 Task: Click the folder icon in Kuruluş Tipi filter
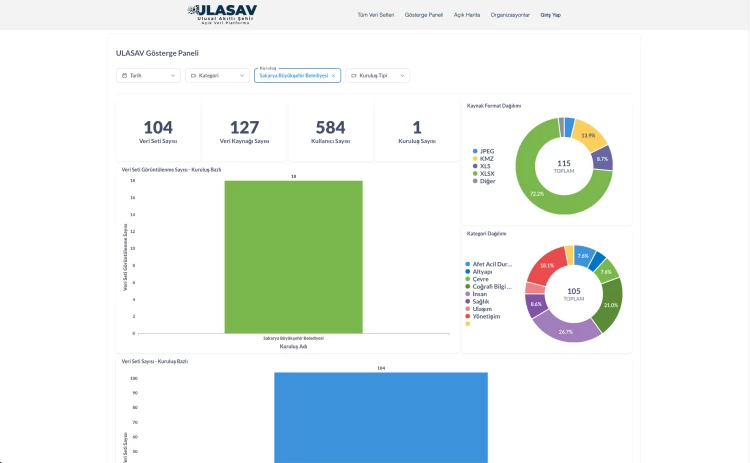(x=355, y=75)
